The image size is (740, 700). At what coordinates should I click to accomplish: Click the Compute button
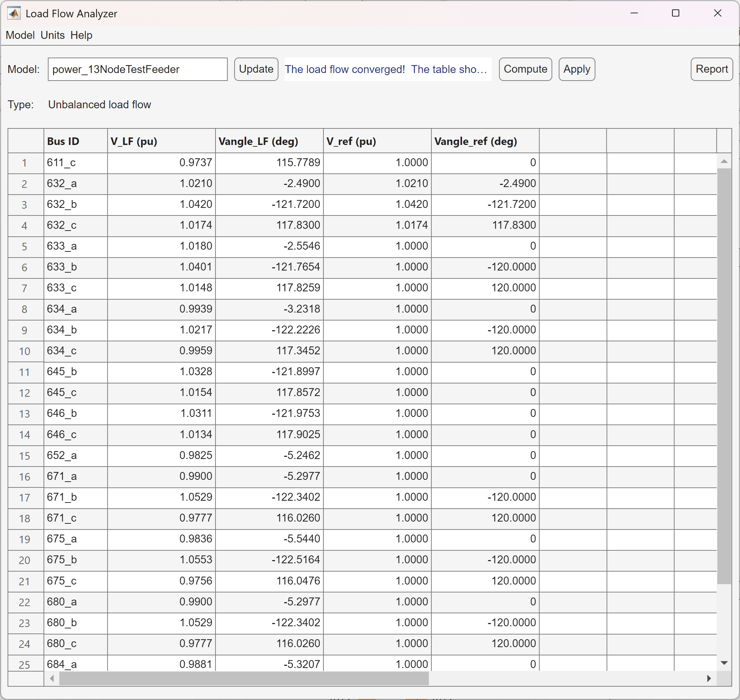click(x=525, y=69)
